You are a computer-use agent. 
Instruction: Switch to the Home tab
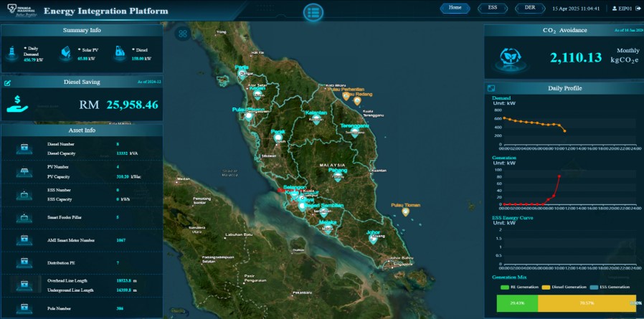point(455,8)
